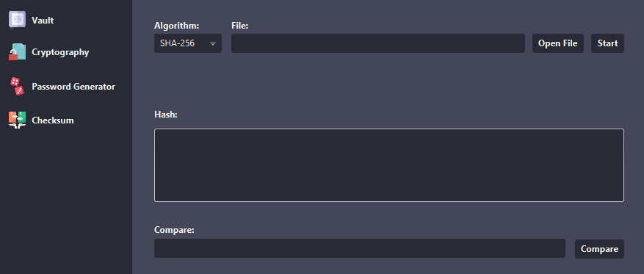The width and height of the screenshot is (644, 274).
Task: Start the checksum calculation
Action: (x=607, y=43)
